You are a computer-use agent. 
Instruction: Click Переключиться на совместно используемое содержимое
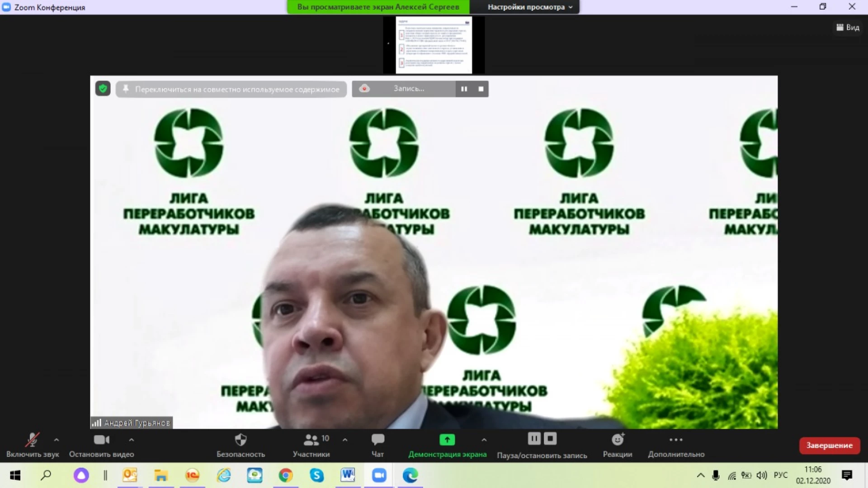[x=231, y=89]
